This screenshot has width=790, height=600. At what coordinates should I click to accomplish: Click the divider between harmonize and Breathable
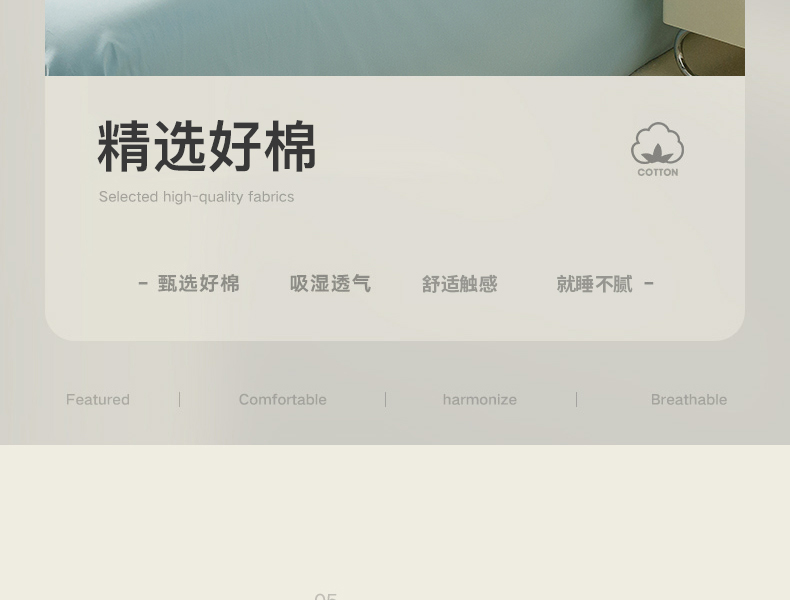pos(576,399)
